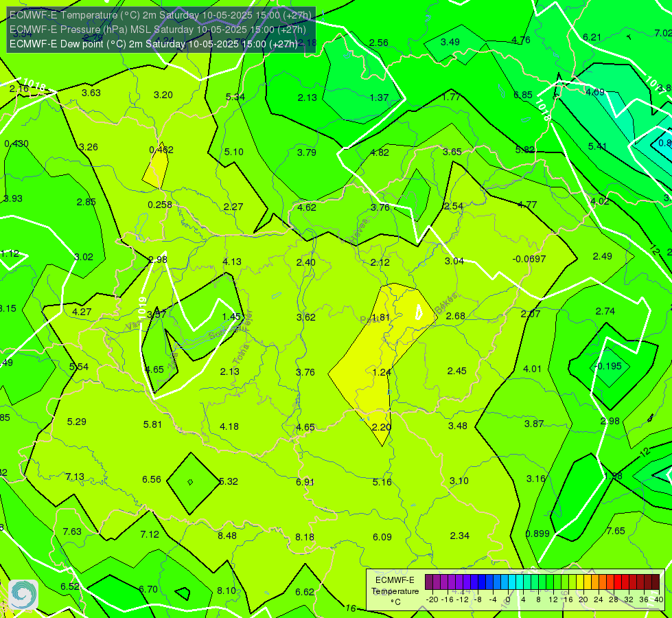Click the dew point value 0.430
Viewport: 672px width, 618px height.
tap(16, 144)
